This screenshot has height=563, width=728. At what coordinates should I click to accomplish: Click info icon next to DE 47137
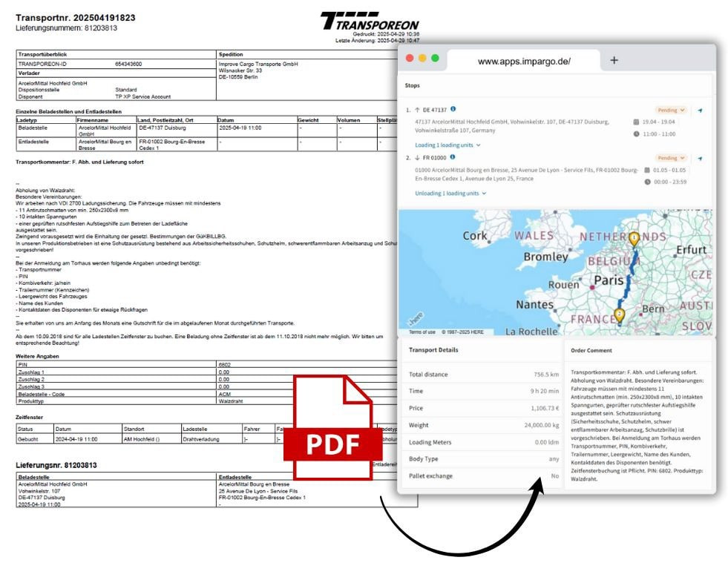pos(453,109)
